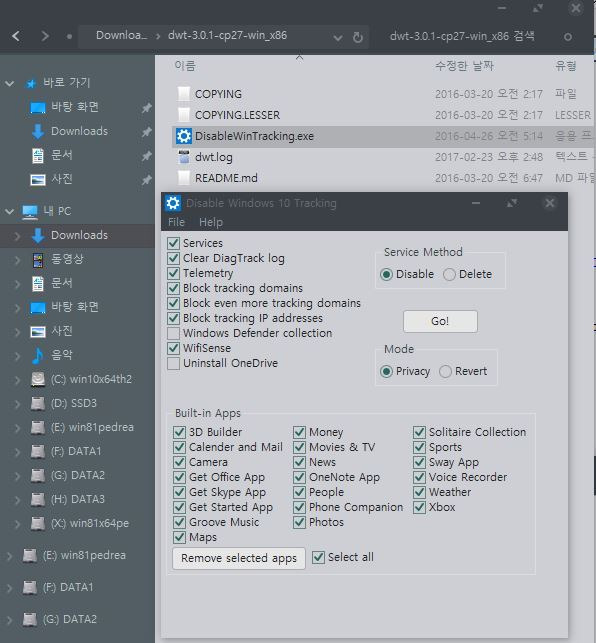Open 바탕 화면 in quick access

click(75, 107)
